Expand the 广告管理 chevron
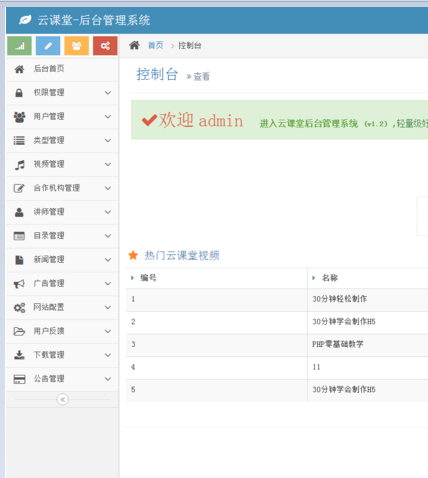 (x=108, y=284)
